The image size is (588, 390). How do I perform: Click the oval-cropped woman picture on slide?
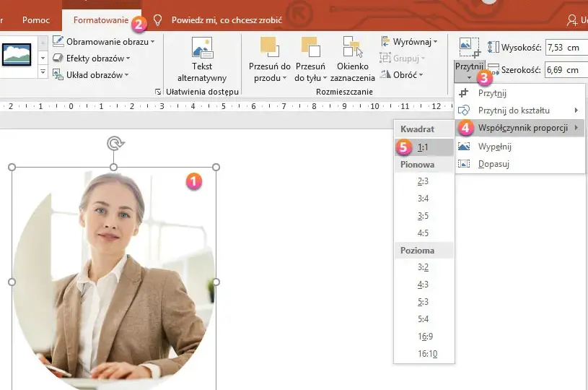click(x=114, y=279)
